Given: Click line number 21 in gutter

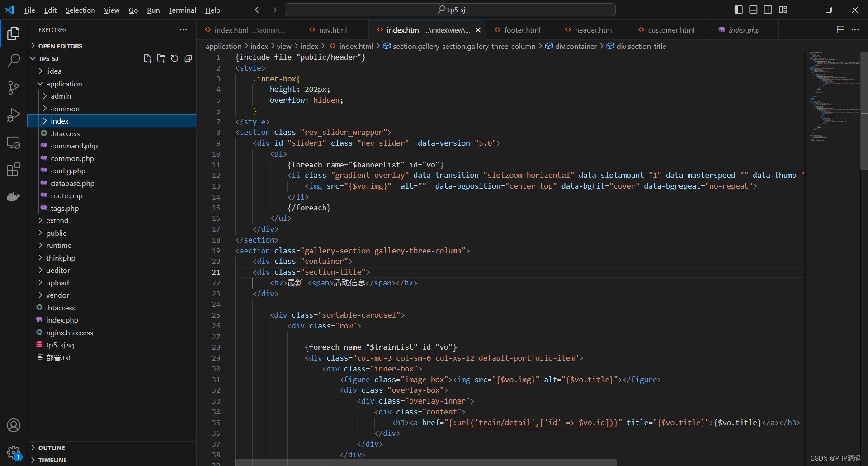Looking at the screenshot, I should click(x=216, y=272).
